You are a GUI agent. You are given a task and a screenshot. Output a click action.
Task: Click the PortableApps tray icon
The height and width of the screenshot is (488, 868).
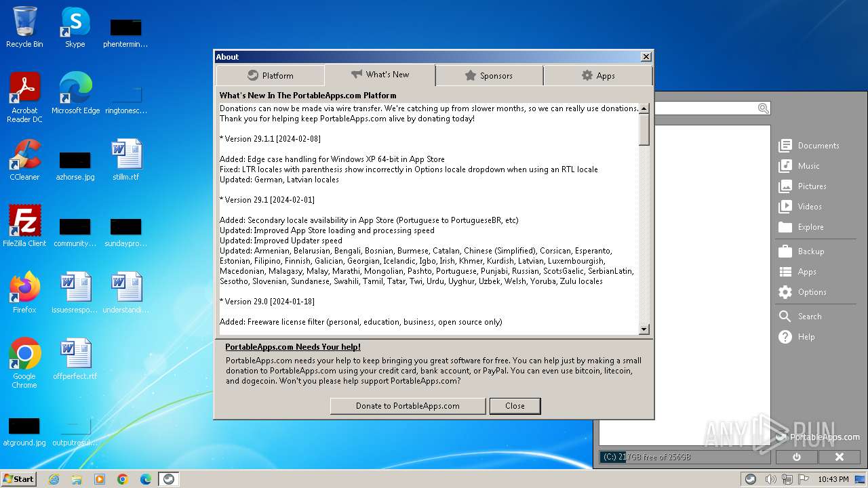(x=751, y=479)
